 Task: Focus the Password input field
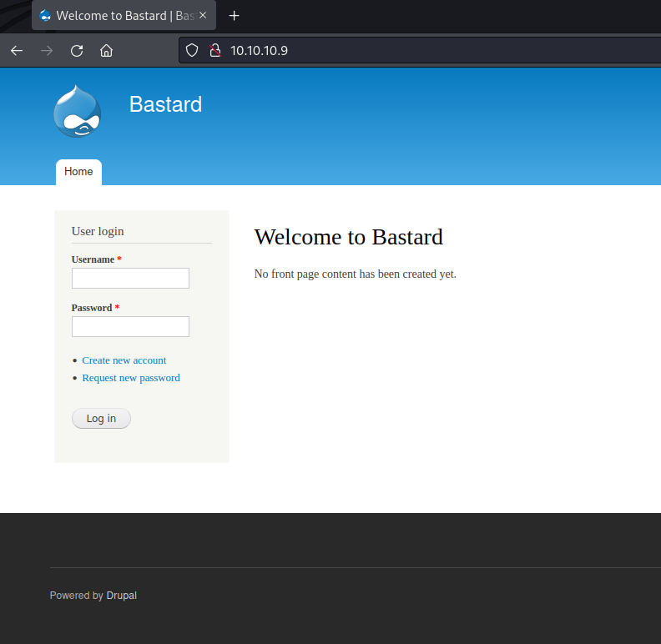[x=130, y=327]
